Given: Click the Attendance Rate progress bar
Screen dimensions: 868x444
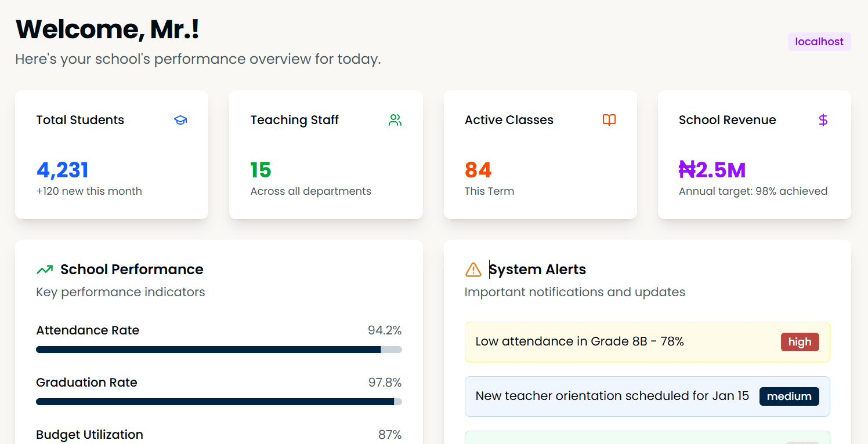Looking at the screenshot, I should pos(219,350).
